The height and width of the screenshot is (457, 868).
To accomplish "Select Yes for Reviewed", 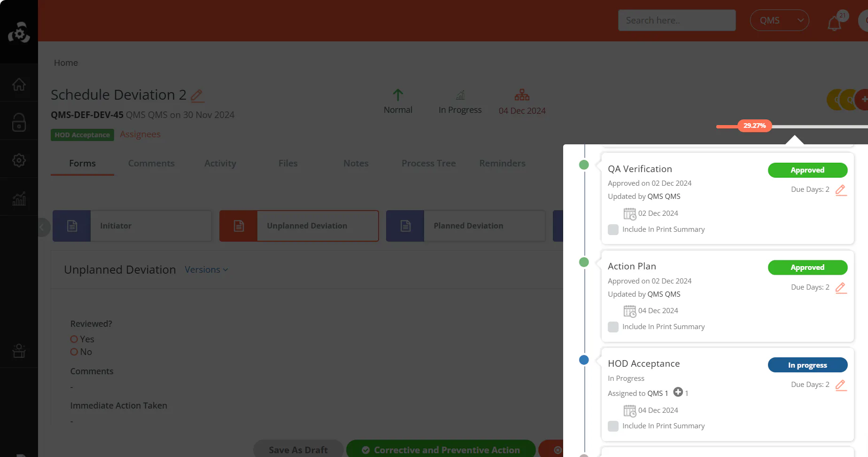I will coord(74,339).
